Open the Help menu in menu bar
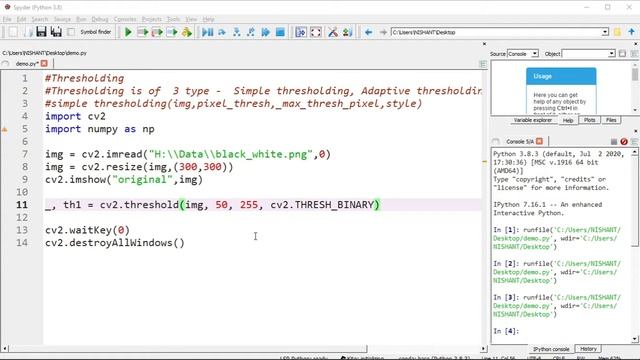The image size is (640, 360). (x=208, y=19)
